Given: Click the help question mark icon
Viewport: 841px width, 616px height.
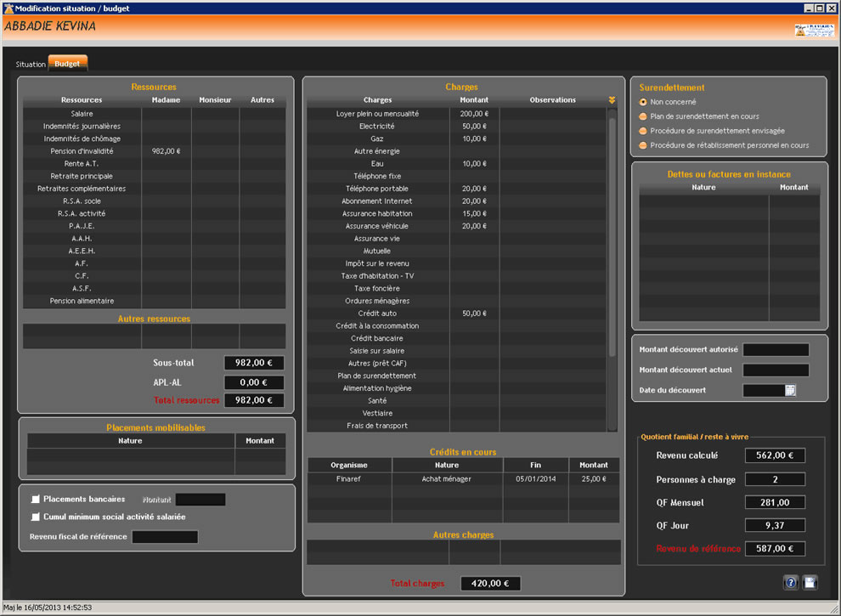Looking at the screenshot, I should click(790, 583).
